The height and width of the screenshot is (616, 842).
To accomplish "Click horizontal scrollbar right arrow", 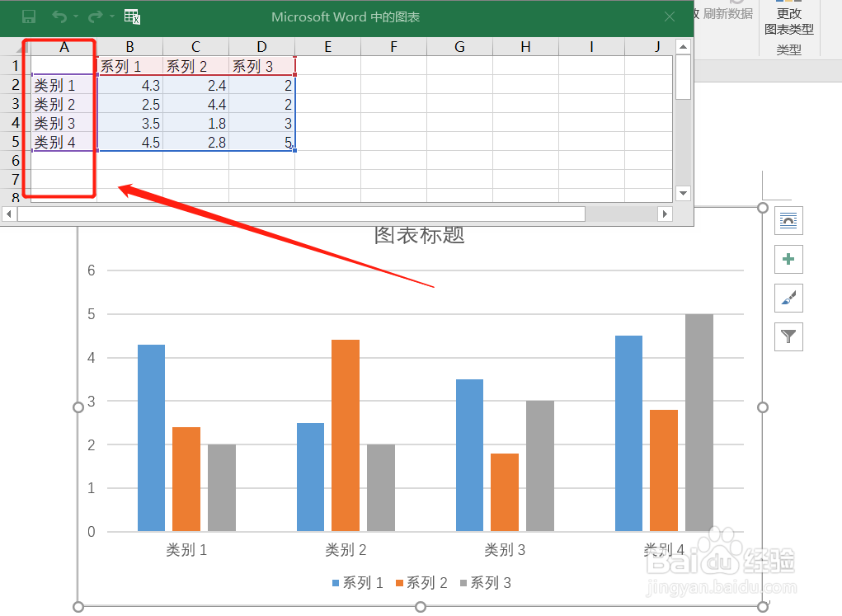I will point(665,214).
